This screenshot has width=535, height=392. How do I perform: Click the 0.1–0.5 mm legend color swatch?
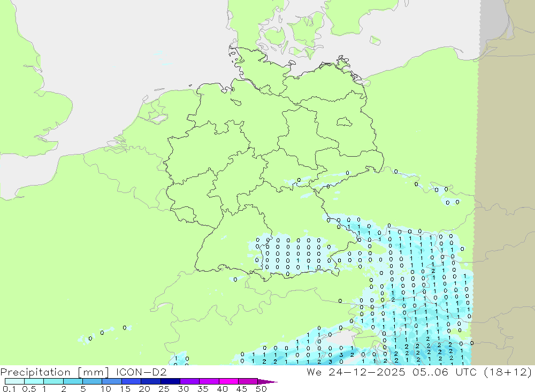(14, 381)
